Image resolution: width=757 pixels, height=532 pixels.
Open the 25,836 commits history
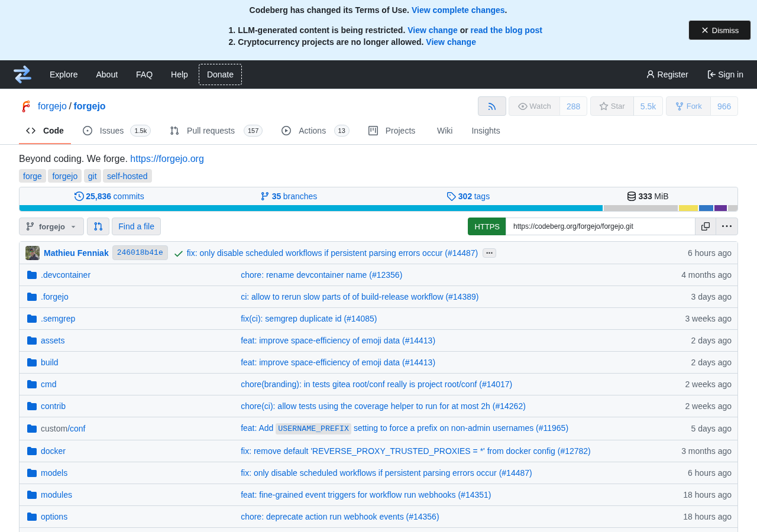coord(109,196)
